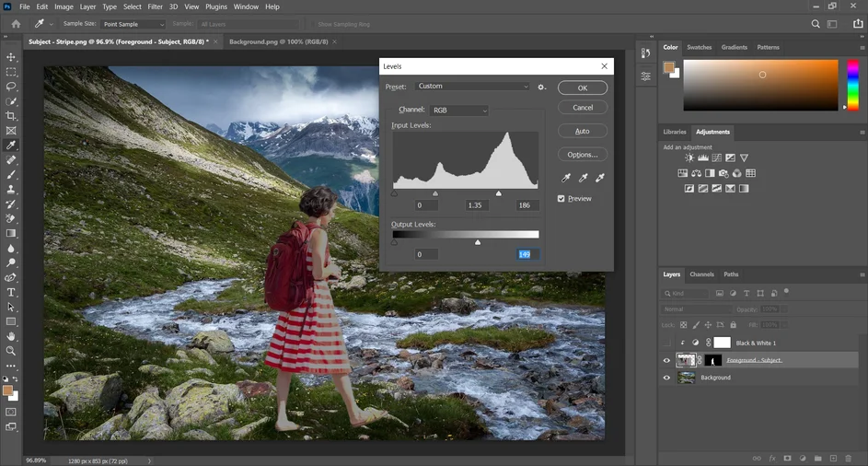Click the black point eyedropper in Levels

pos(566,178)
